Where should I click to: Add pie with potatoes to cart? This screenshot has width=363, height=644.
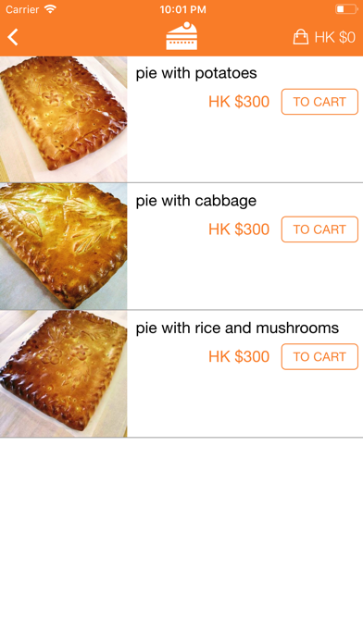pyautogui.click(x=319, y=102)
